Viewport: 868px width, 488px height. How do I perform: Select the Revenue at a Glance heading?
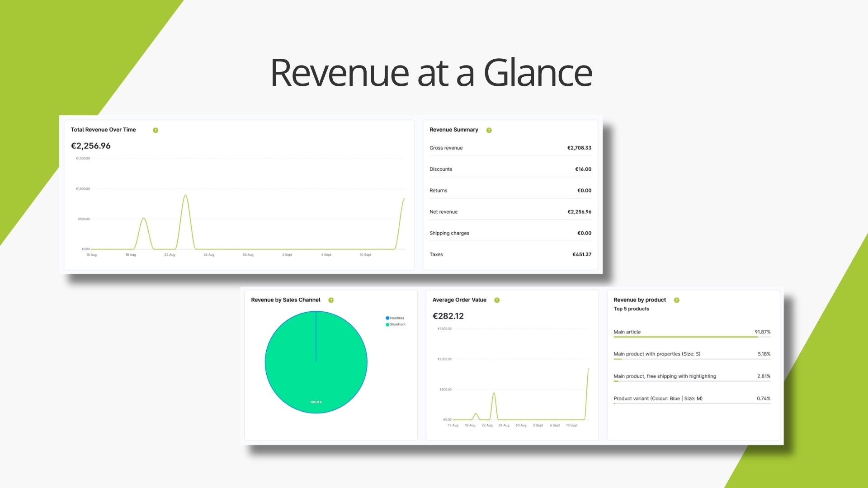coord(431,72)
